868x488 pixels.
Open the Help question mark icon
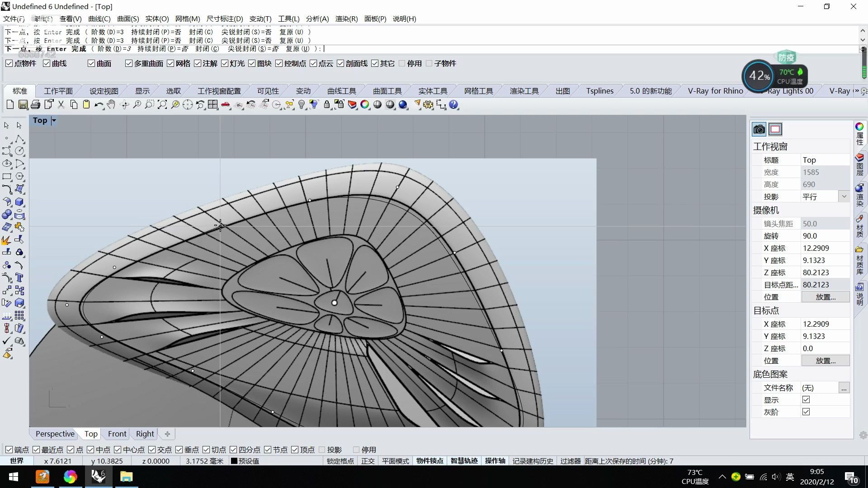[x=453, y=105]
